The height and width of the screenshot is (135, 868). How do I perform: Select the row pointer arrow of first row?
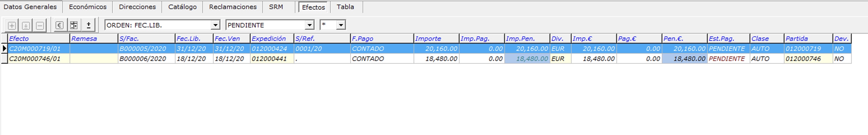click(x=4, y=49)
